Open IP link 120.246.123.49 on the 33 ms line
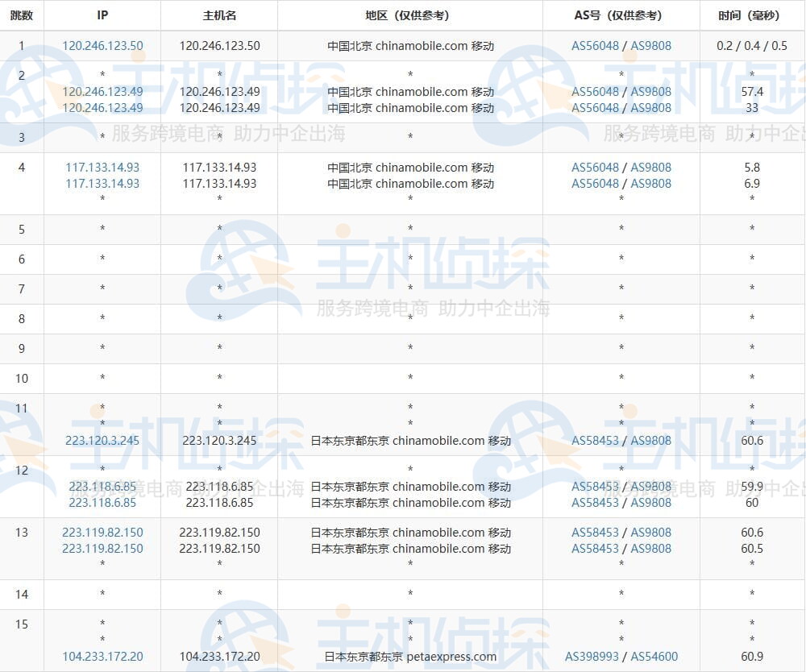806x672 pixels. 103,108
